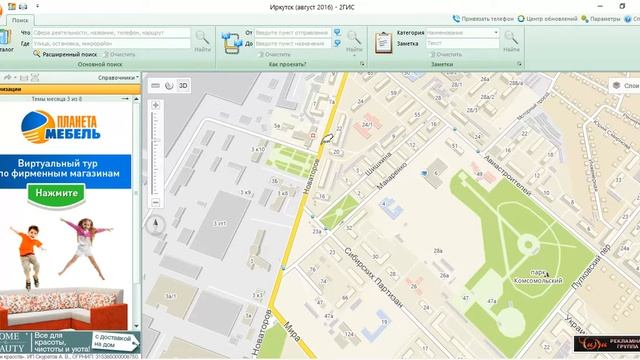Click the notes clipboard icon

click(x=383, y=43)
